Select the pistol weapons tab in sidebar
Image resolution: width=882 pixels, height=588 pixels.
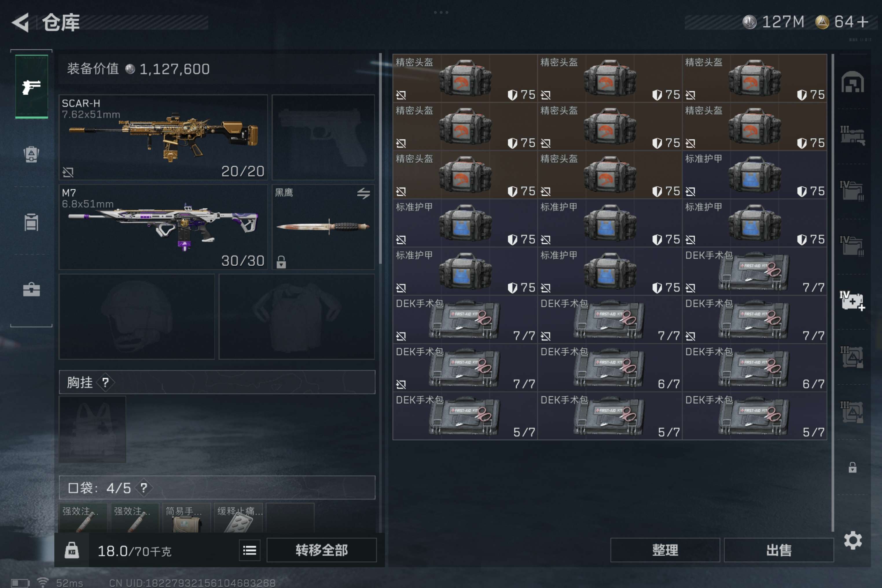32,87
